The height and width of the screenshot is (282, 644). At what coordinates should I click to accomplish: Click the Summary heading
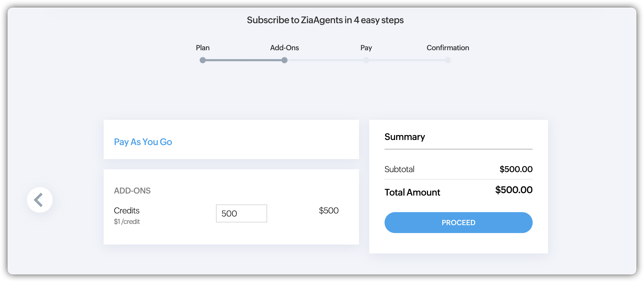(405, 137)
